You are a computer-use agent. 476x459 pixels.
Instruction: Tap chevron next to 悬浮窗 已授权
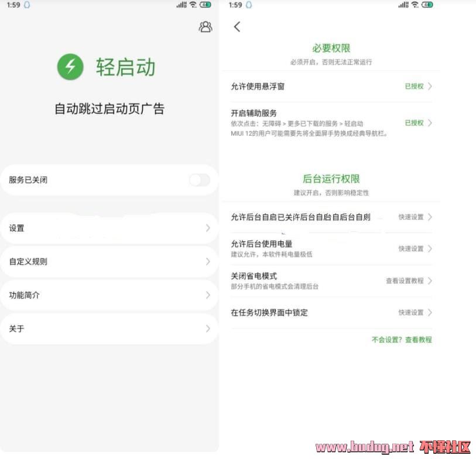430,87
